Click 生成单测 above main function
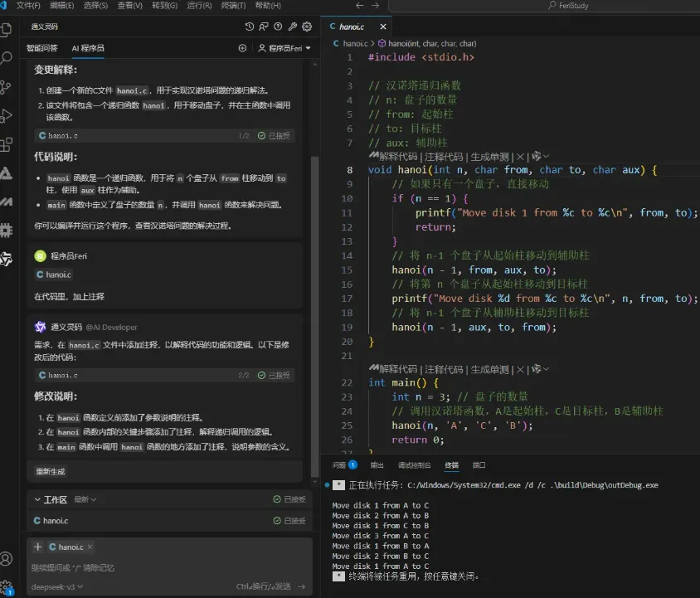 click(489, 369)
